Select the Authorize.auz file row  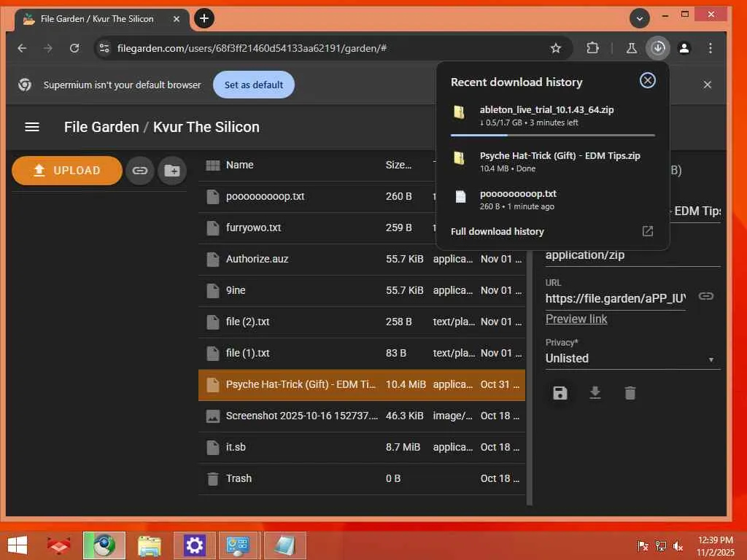click(362, 259)
